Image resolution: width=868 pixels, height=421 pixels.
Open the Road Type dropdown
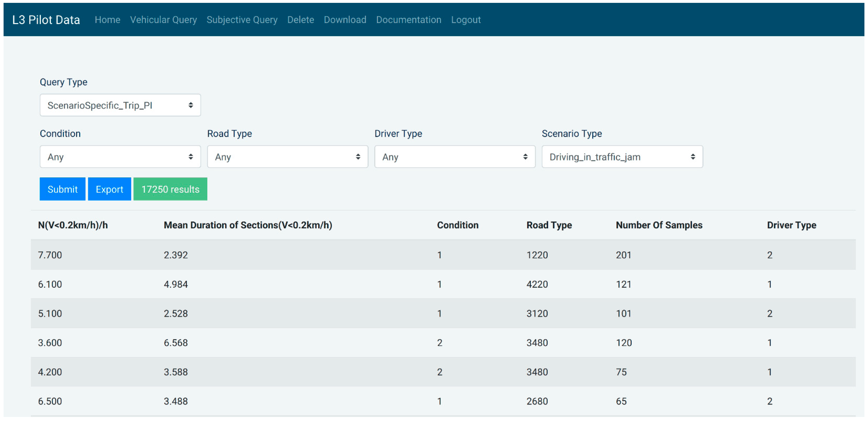[x=287, y=157]
